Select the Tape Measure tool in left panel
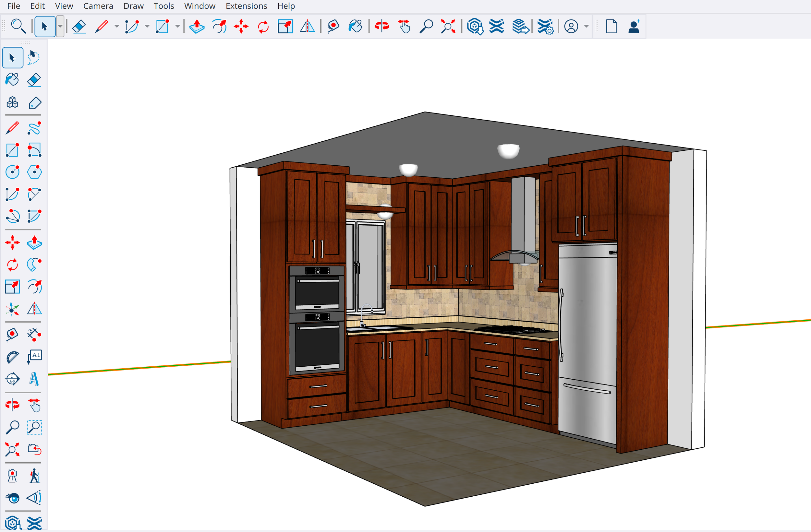This screenshot has height=532, width=811. (12, 335)
